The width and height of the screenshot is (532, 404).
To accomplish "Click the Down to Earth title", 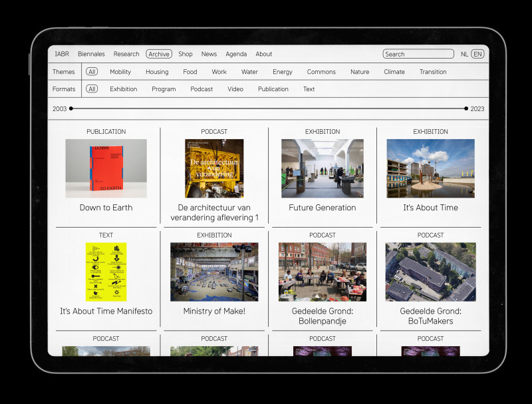I will tap(106, 208).
